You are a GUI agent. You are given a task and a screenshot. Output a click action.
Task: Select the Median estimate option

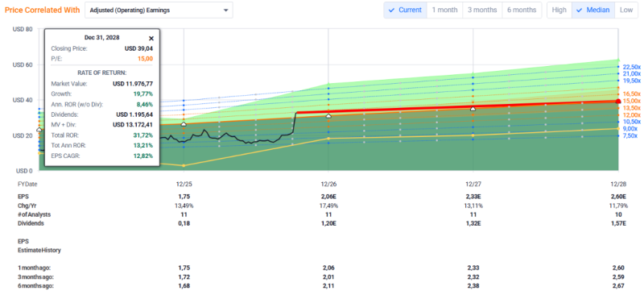(593, 10)
